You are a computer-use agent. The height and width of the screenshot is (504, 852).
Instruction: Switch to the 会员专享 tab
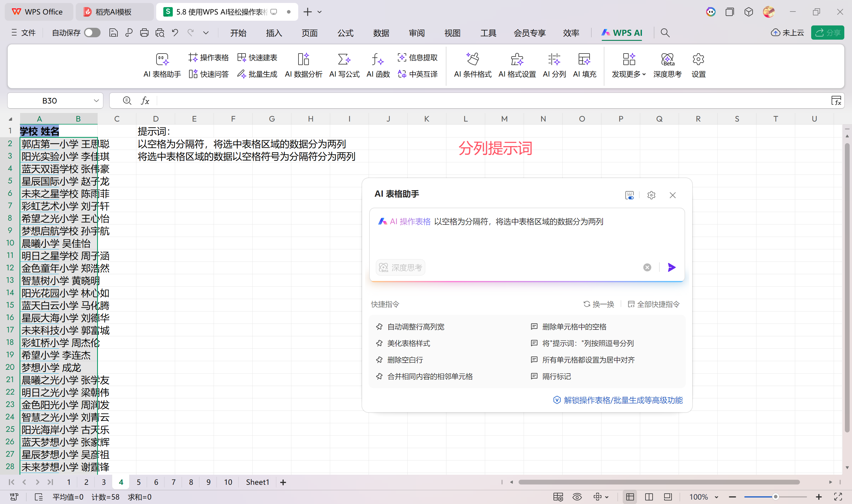pyautogui.click(x=530, y=33)
